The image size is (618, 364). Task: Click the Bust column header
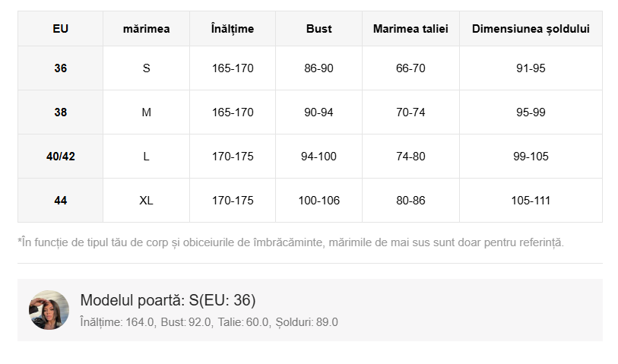319,29
